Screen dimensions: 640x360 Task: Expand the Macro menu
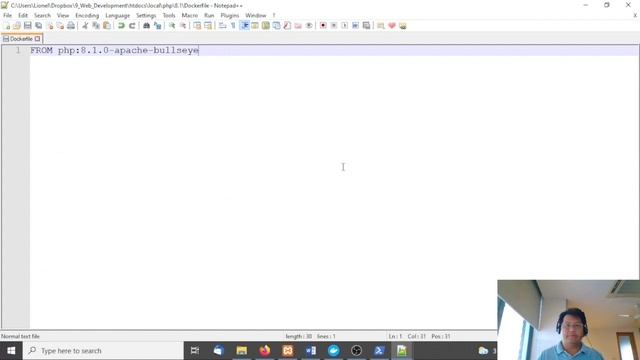[190, 16]
